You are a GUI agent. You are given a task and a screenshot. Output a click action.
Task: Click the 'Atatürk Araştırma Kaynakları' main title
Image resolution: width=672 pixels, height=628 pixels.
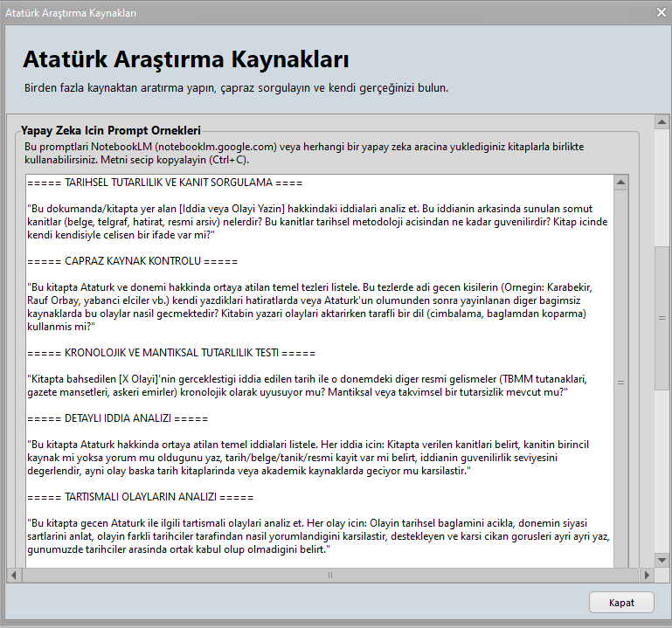pos(186,59)
